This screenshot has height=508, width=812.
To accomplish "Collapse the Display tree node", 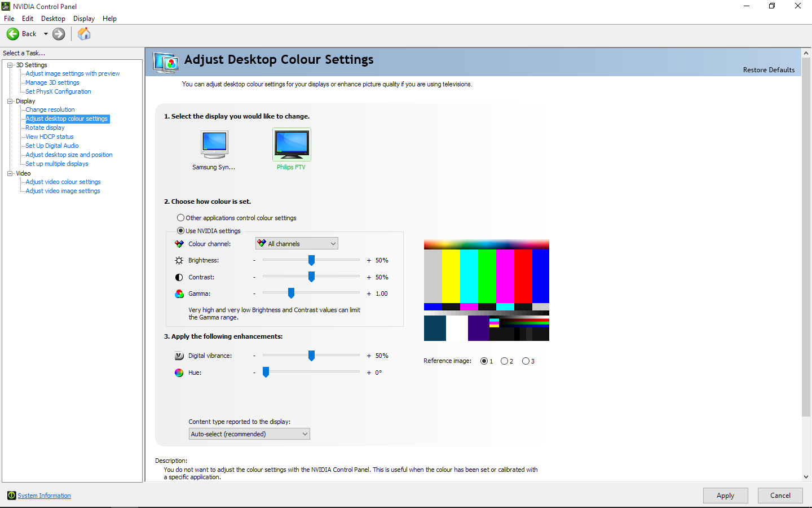I will click(x=10, y=101).
